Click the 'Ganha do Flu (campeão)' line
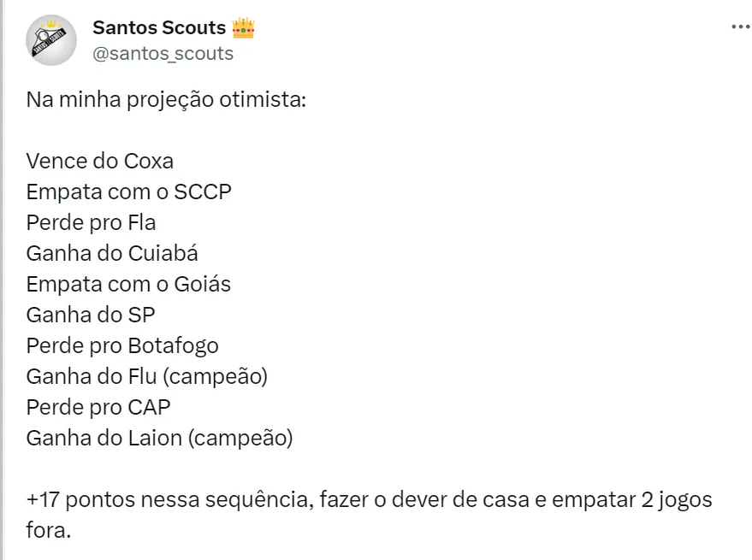 point(147,376)
